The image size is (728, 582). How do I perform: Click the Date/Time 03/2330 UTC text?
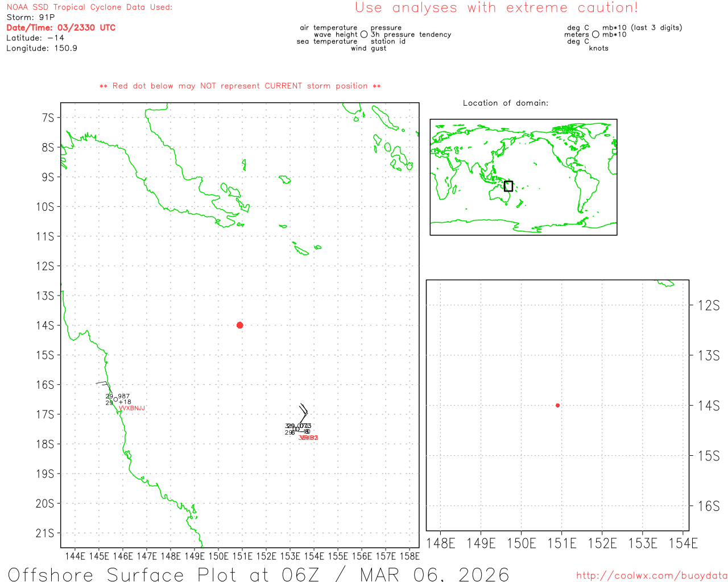click(61, 27)
